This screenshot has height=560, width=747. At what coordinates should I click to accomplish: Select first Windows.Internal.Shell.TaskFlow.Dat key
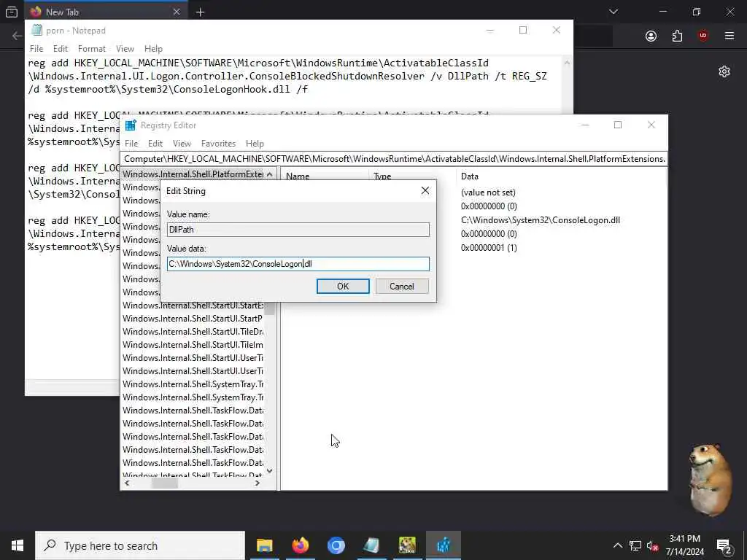pos(193,410)
